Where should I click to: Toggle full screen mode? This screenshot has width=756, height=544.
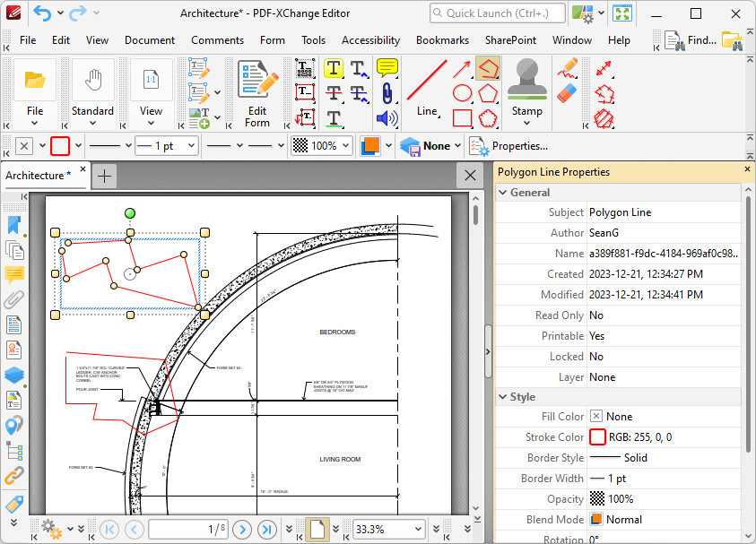pos(622,13)
